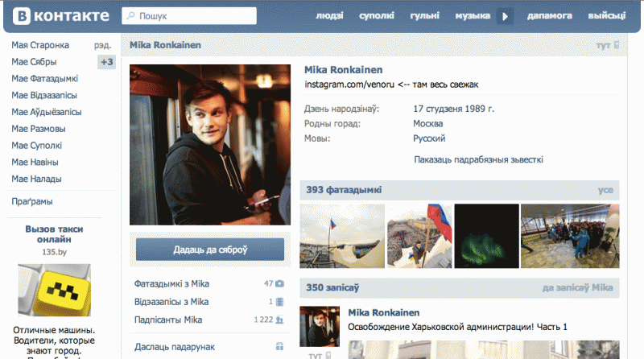Click the magnifier icon in search box
This screenshot has height=359, width=644.
pyautogui.click(x=130, y=15)
